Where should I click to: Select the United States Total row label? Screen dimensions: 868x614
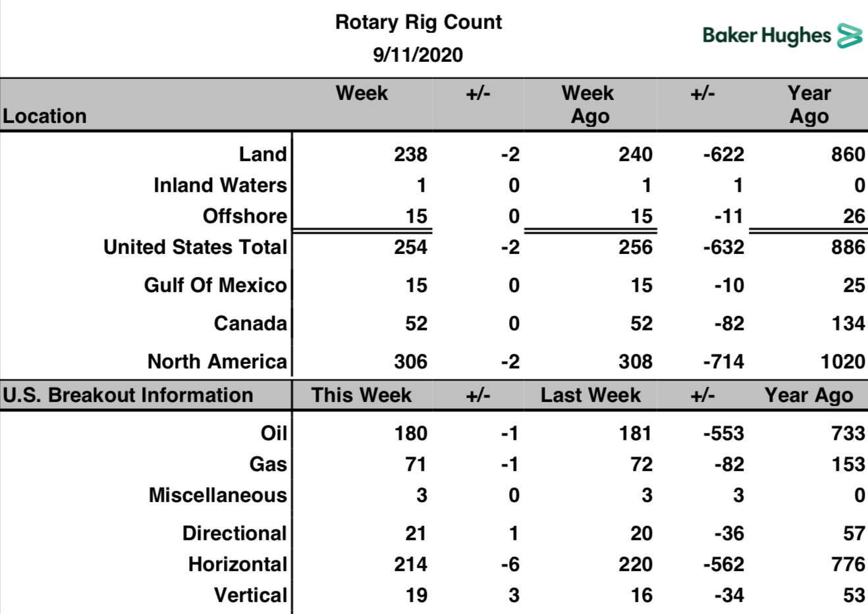196,247
